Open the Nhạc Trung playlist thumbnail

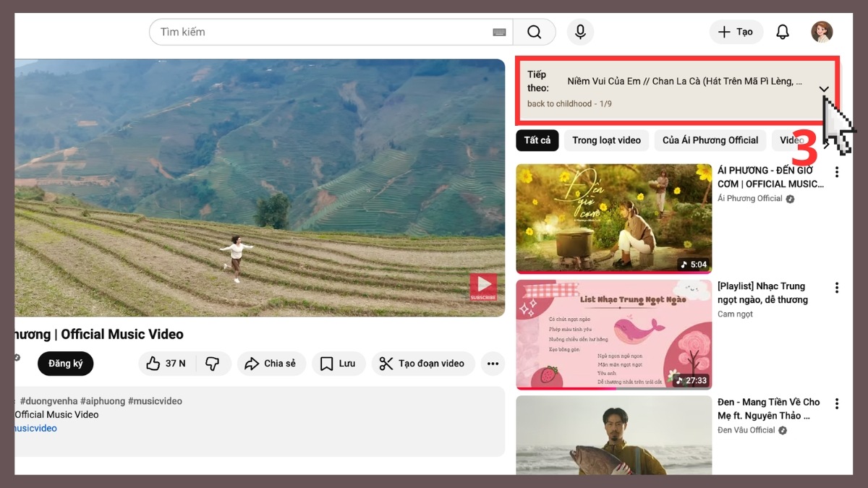point(613,334)
